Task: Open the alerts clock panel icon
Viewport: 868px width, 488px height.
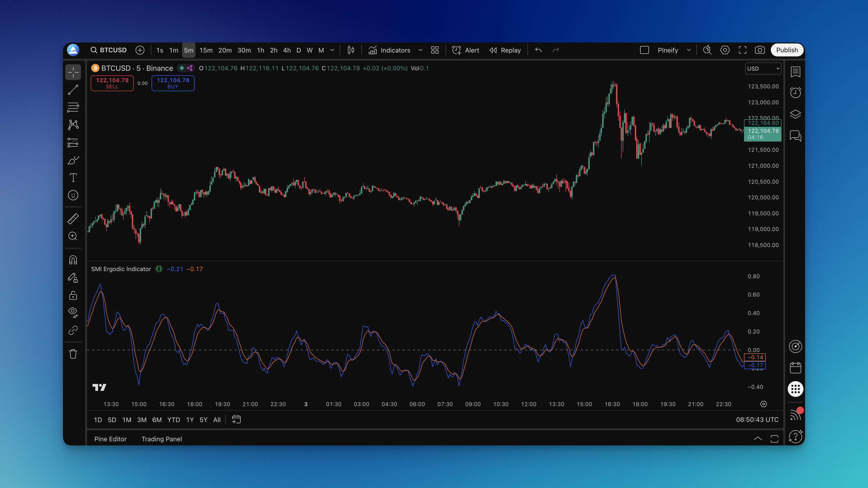Action: coord(795,93)
